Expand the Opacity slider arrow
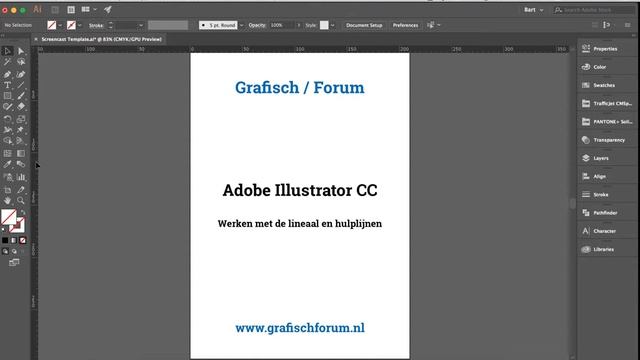 (x=299, y=25)
